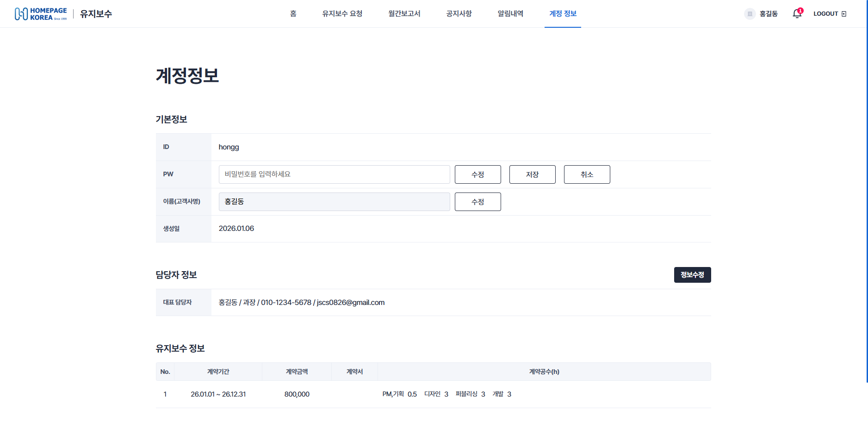Click the Homepage Korea logo

(41, 14)
